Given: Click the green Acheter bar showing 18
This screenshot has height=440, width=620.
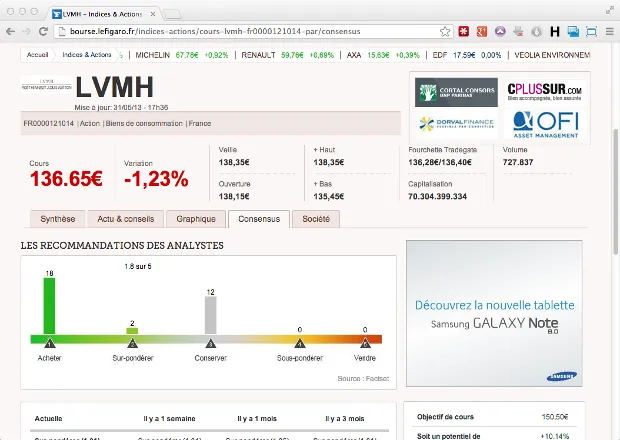Looking at the screenshot, I should (x=49, y=306).
